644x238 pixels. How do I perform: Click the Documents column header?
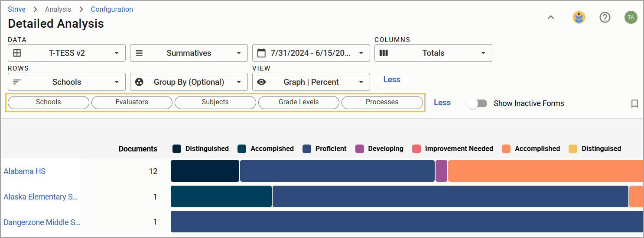[138, 149]
